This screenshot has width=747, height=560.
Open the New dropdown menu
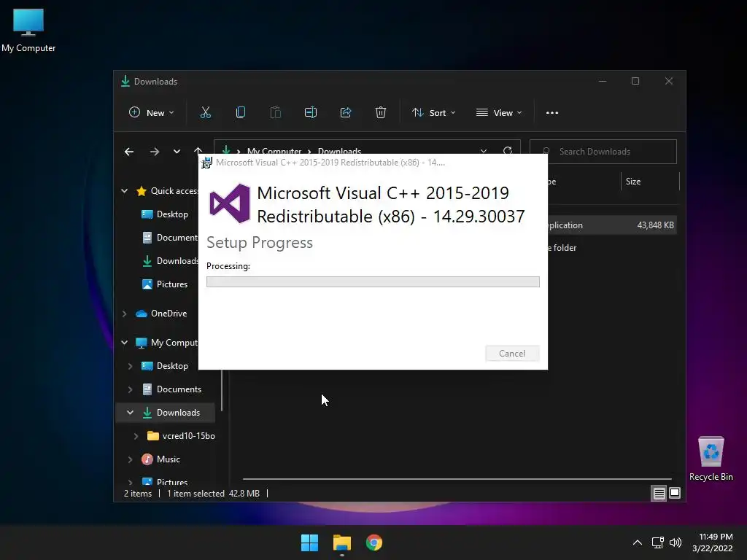click(x=152, y=113)
